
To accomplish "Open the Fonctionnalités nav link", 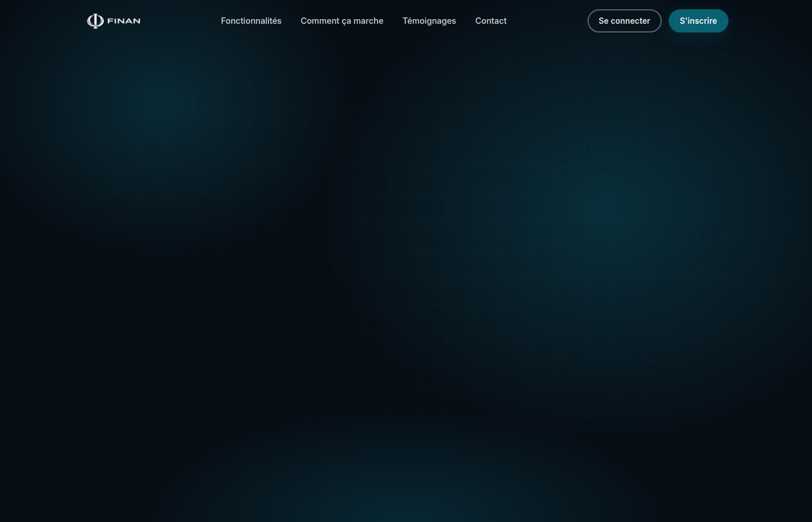I will tap(251, 21).
